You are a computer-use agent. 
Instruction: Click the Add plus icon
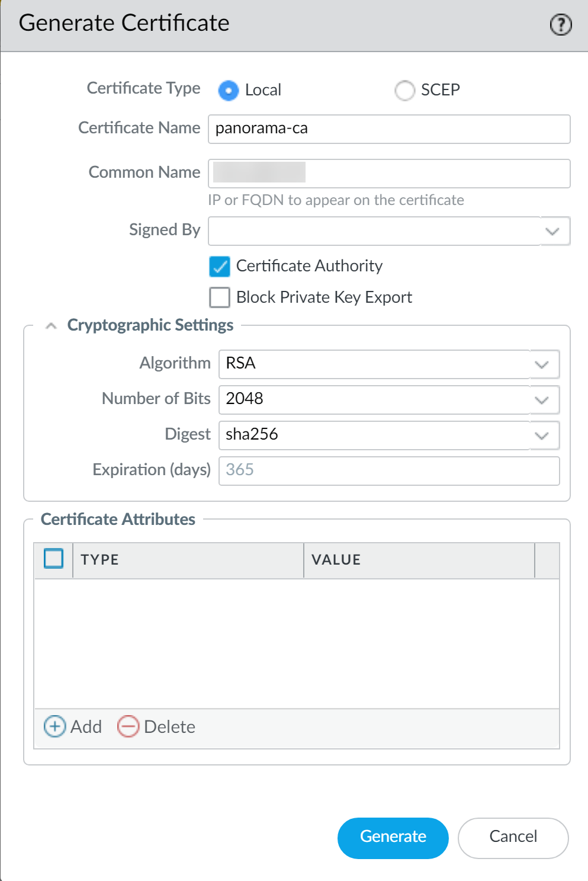coord(55,726)
